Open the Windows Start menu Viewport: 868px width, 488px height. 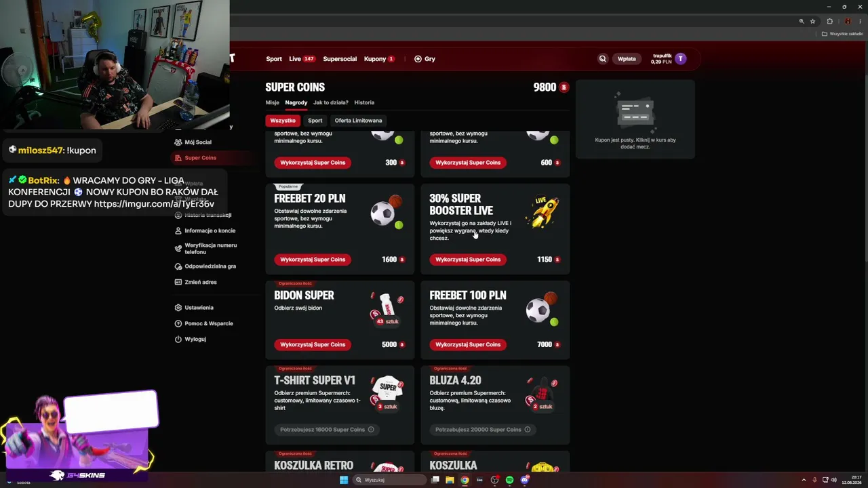[344, 480]
